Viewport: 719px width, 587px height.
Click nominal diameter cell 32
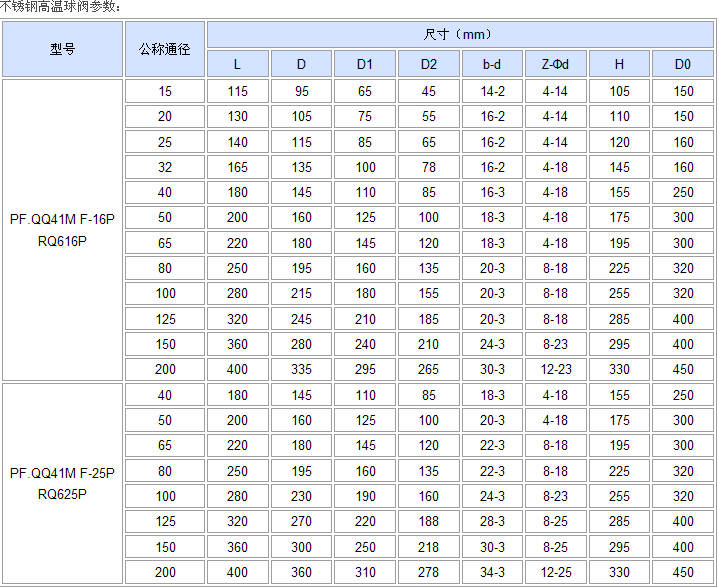(x=165, y=167)
